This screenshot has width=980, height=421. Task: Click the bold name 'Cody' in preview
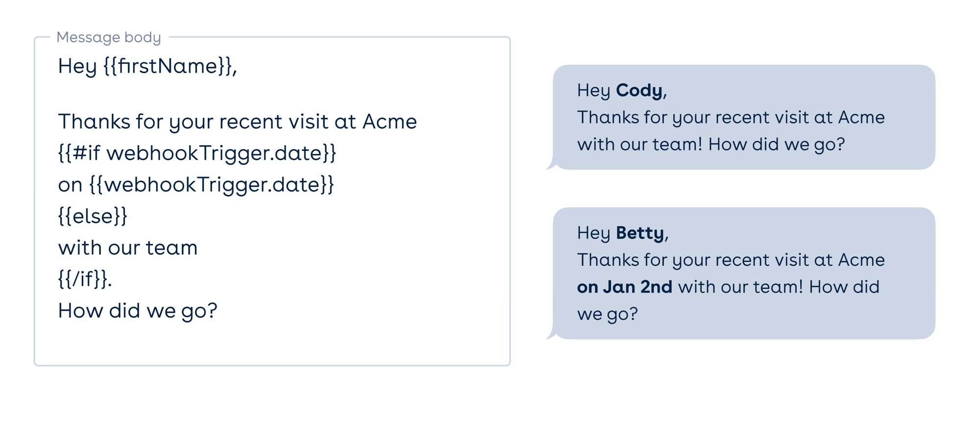(x=639, y=90)
